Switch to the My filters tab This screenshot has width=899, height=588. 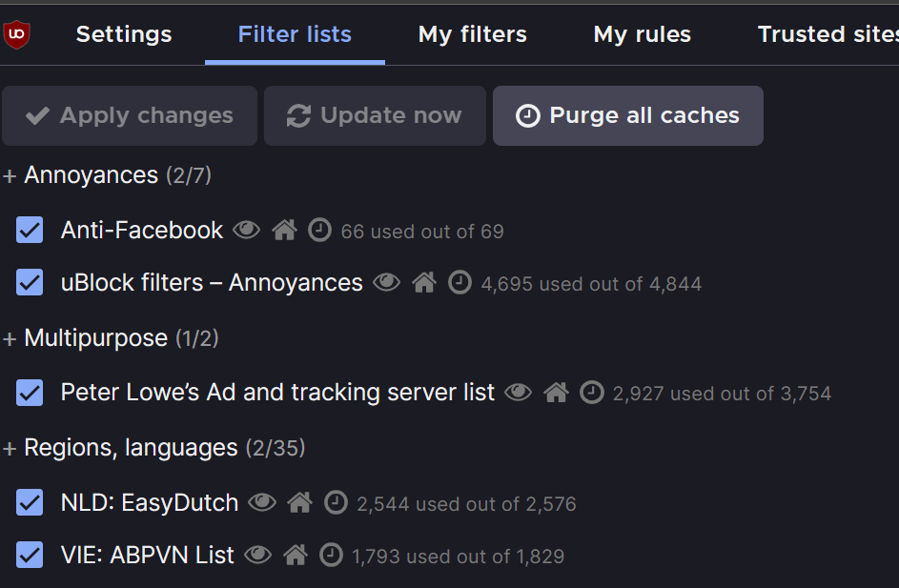pyautogui.click(x=472, y=35)
